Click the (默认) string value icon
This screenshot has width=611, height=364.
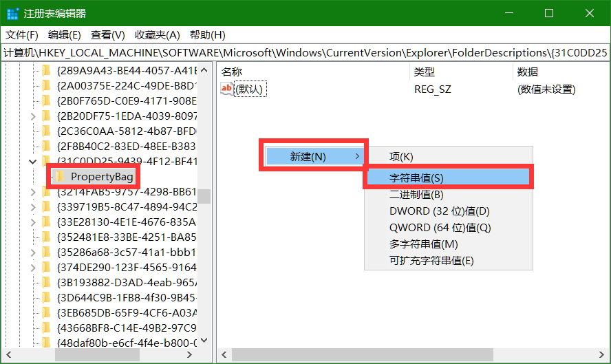click(x=227, y=89)
